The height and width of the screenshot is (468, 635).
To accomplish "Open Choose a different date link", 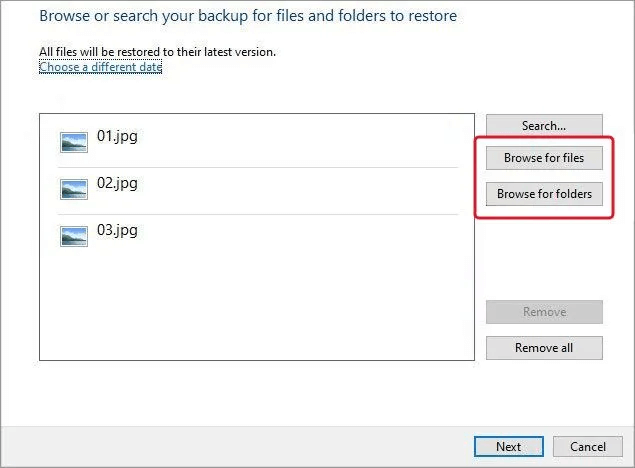I will [100, 67].
